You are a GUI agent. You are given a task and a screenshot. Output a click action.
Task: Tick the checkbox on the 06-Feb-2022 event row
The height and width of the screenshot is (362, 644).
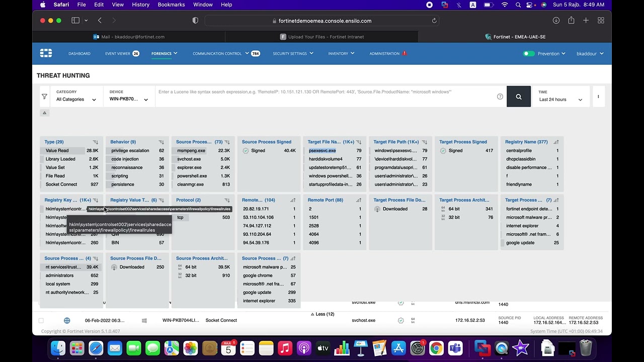(x=41, y=320)
